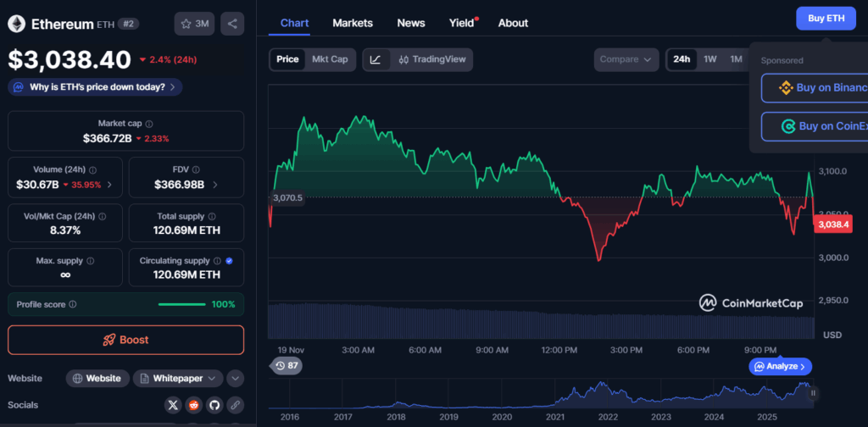
Task: Click the chain link icon in Socials
Action: [x=235, y=405]
